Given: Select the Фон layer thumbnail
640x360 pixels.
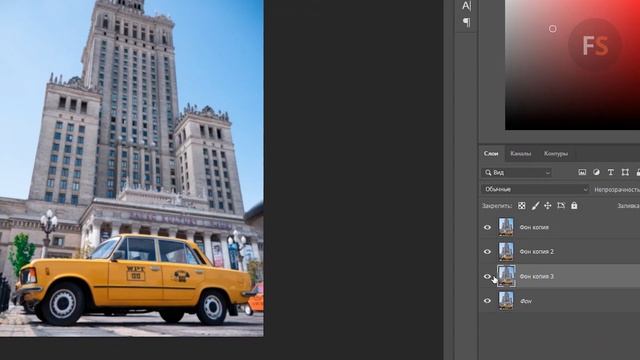Looking at the screenshot, I should (506, 301).
